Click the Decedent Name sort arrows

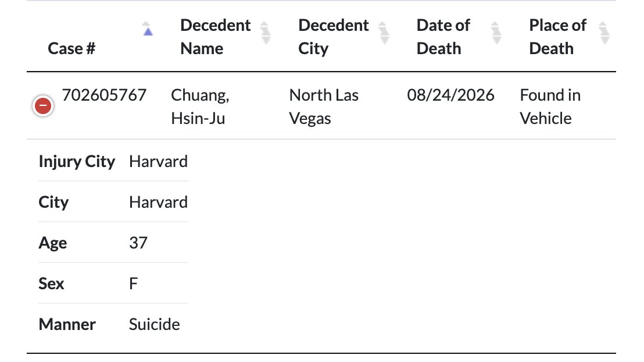pyautogui.click(x=266, y=33)
